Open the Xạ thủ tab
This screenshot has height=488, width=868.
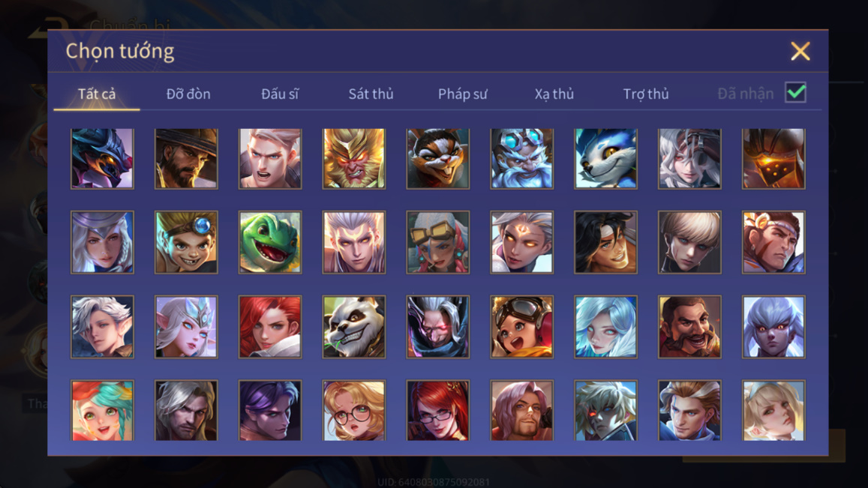(x=554, y=94)
